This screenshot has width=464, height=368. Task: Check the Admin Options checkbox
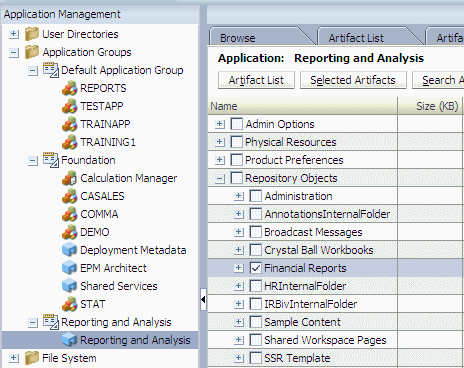[236, 124]
